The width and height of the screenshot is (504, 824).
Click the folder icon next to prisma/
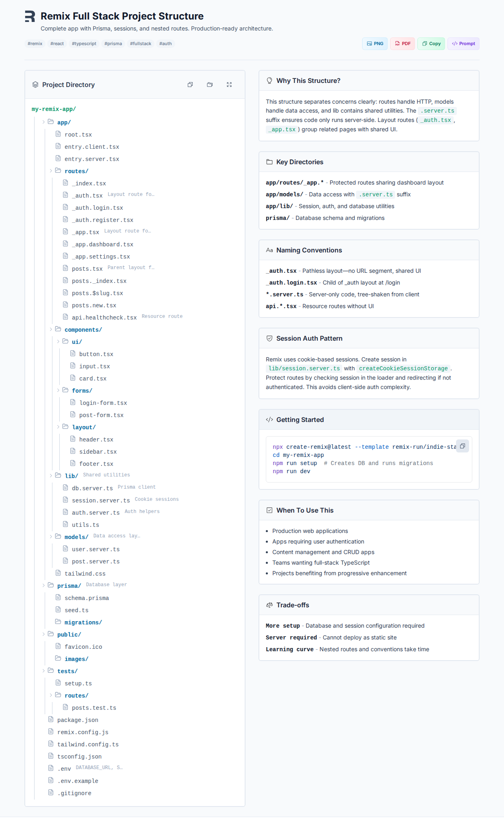point(51,585)
